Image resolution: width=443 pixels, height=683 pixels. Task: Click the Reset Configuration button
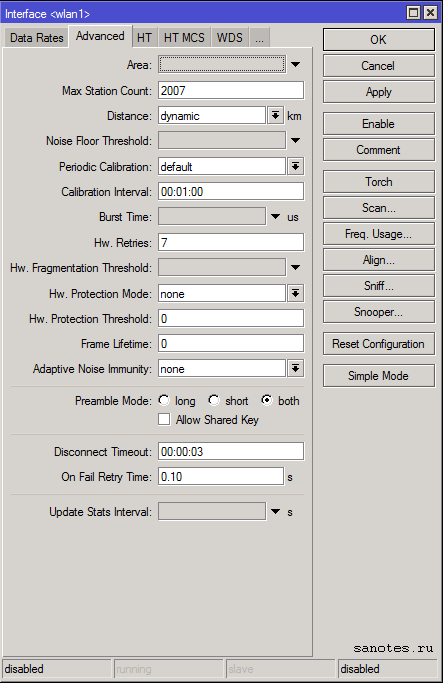[x=379, y=344]
